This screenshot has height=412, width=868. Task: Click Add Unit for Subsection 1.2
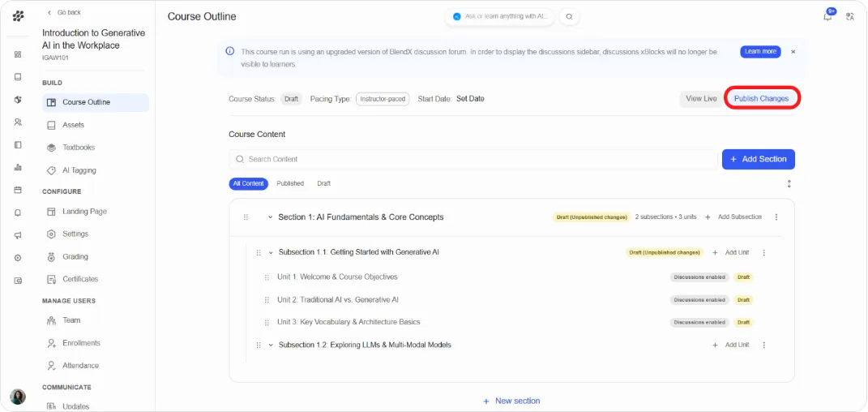pyautogui.click(x=731, y=345)
